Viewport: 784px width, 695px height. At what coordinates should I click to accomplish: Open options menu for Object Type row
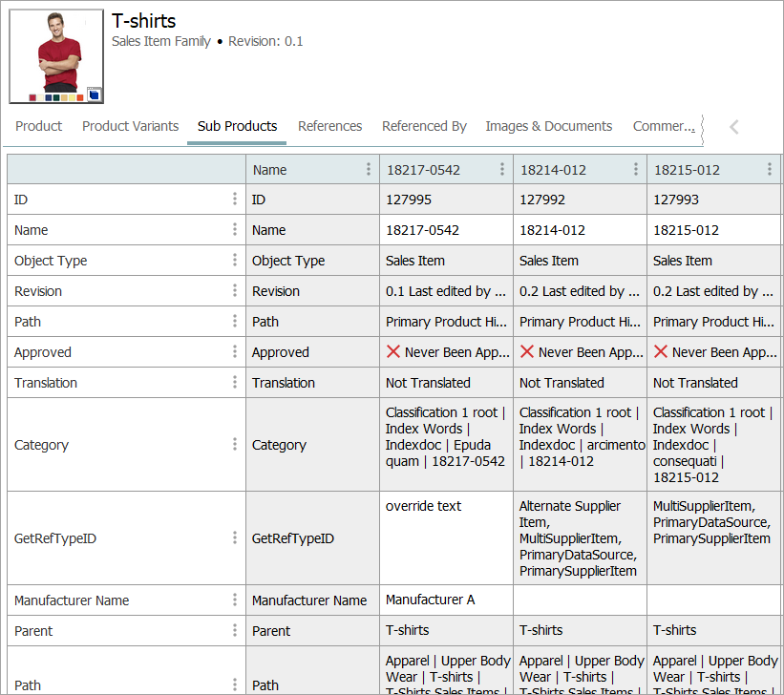tap(235, 261)
